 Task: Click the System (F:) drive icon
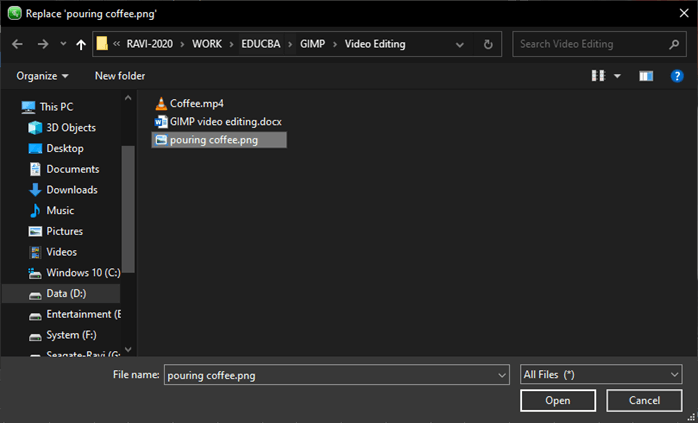35,337
